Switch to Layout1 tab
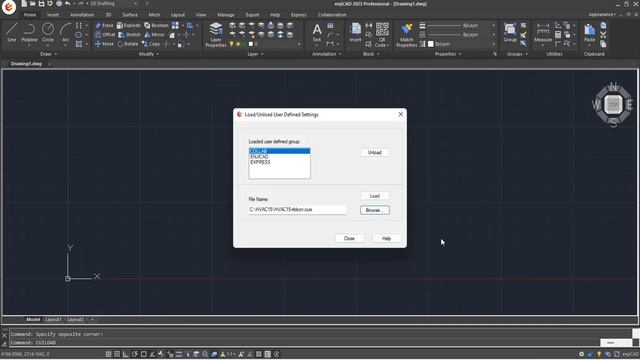 point(53,320)
